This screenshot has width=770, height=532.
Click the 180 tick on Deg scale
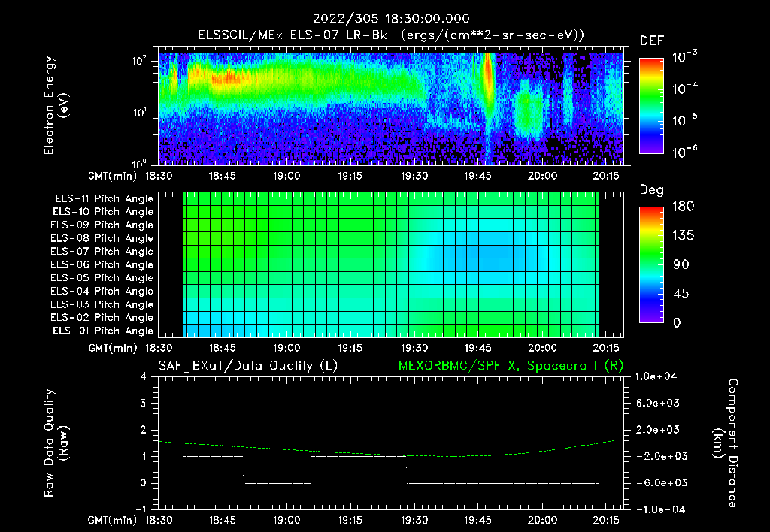click(x=683, y=207)
